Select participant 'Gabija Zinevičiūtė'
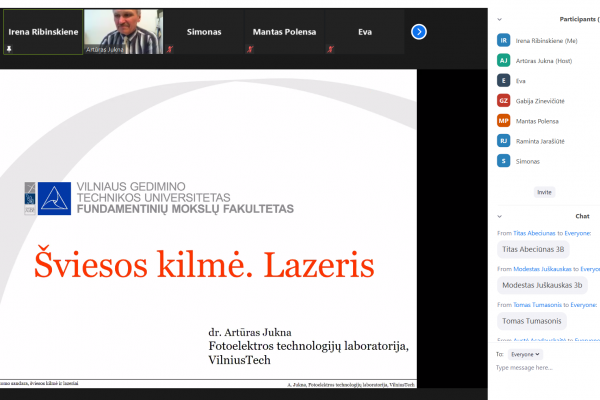 (x=540, y=101)
